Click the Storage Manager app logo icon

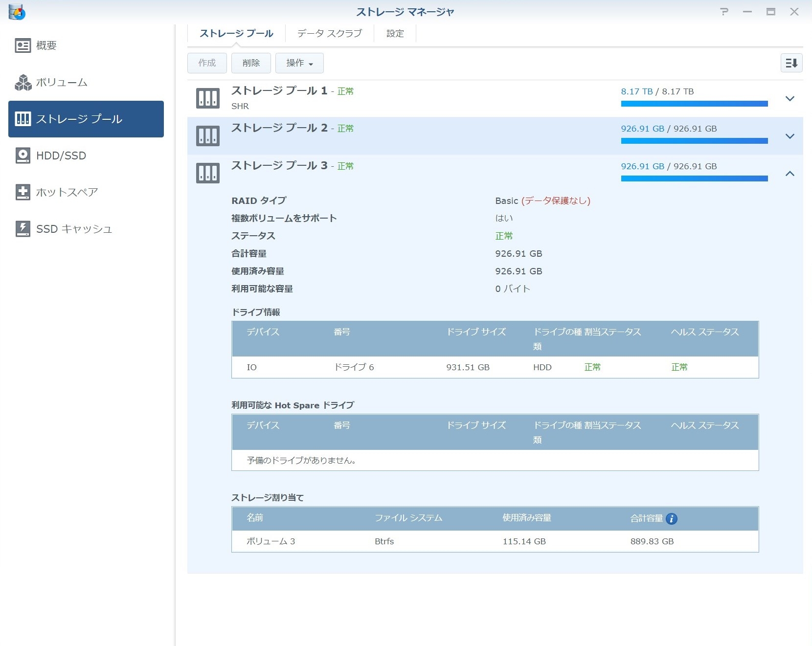(17, 12)
